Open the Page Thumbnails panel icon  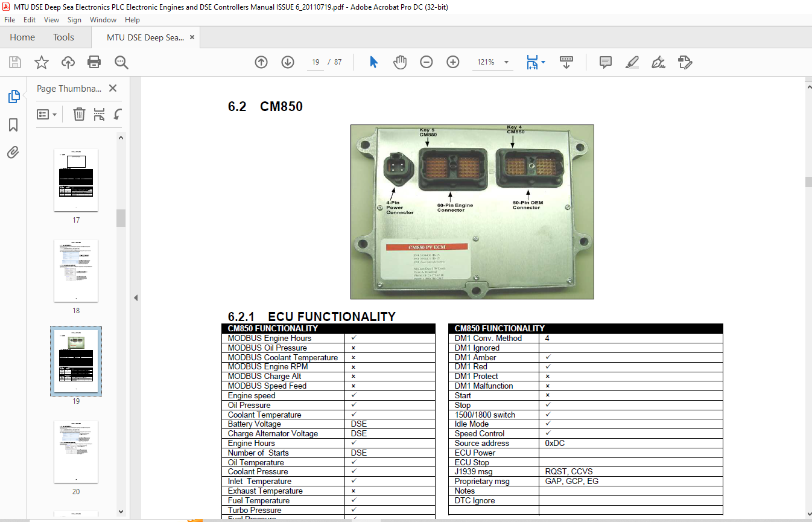tap(13, 97)
